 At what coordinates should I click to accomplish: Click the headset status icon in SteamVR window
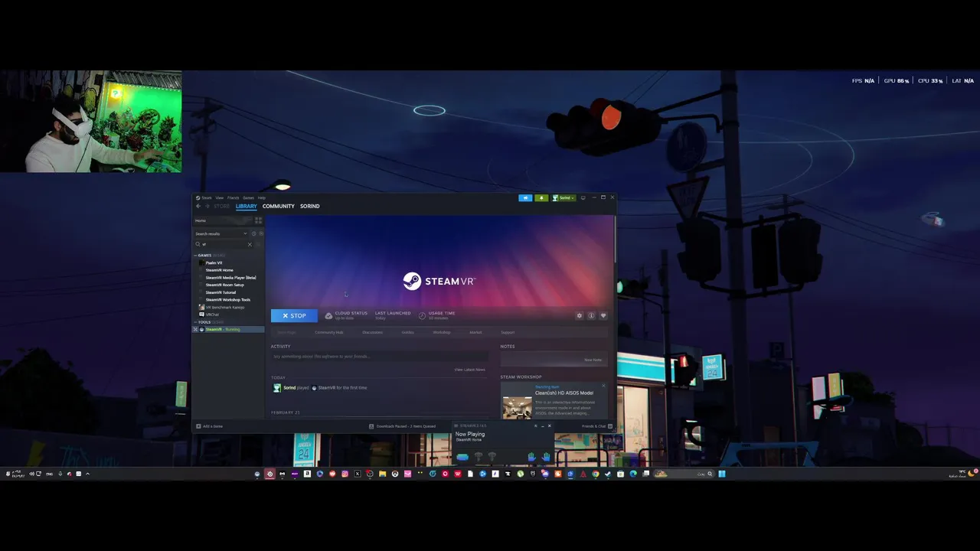[462, 457]
